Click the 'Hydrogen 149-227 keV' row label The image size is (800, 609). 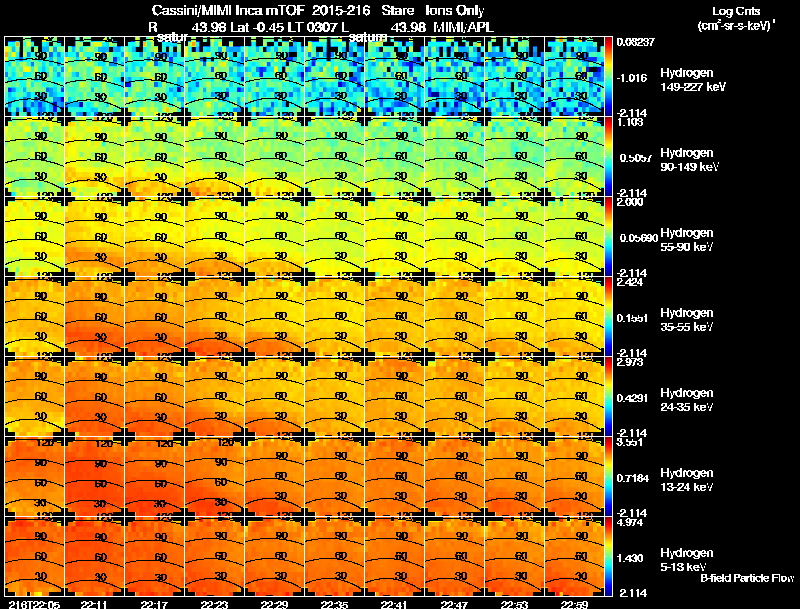[x=693, y=80]
